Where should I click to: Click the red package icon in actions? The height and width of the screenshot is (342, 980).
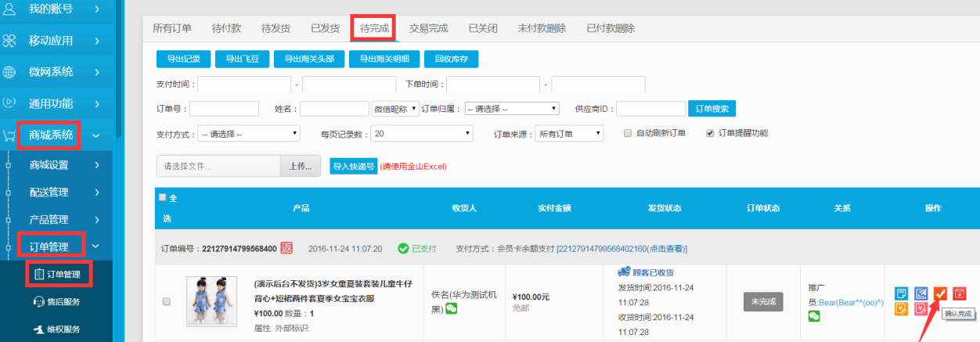point(959,293)
